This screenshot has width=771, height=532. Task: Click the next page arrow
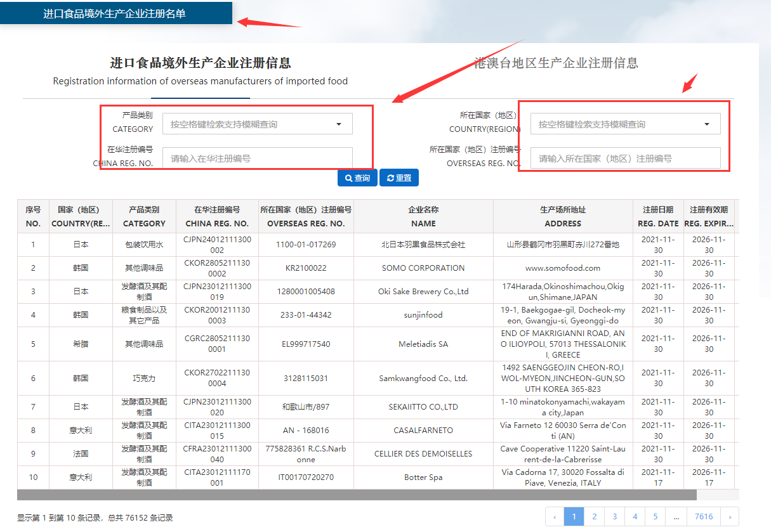click(x=730, y=517)
